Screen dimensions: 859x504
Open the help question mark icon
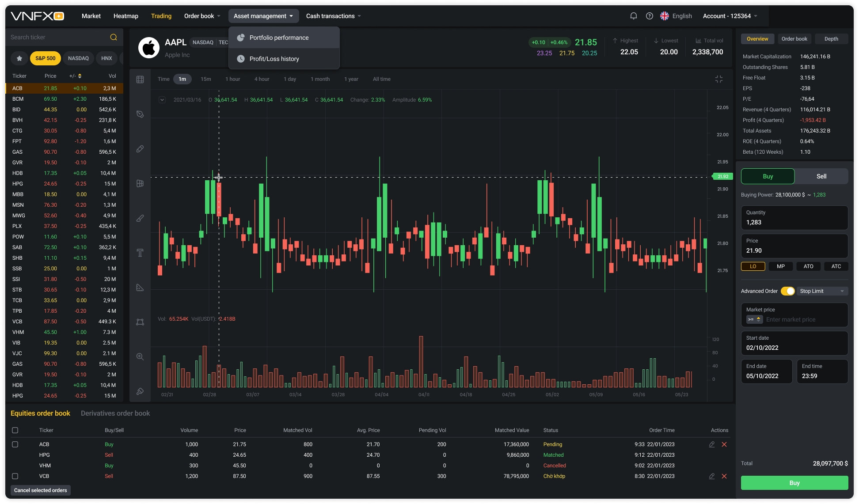click(649, 16)
